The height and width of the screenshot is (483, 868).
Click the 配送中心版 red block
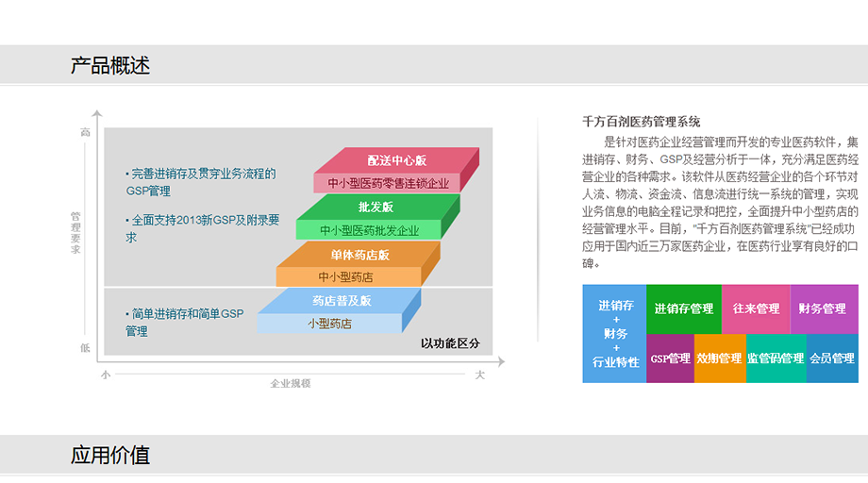point(396,160)
